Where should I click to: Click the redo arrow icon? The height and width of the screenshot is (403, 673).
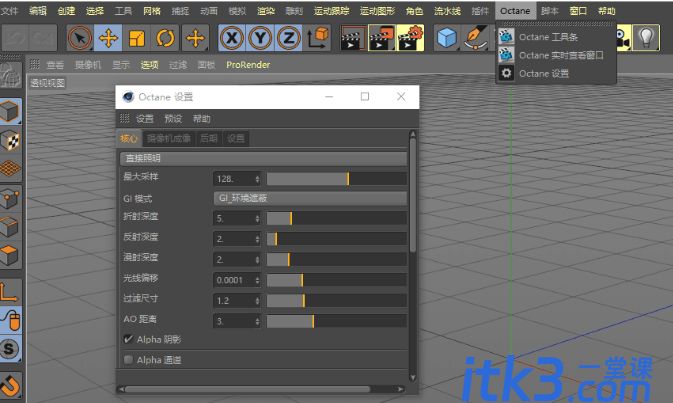[x=43, y=38]
